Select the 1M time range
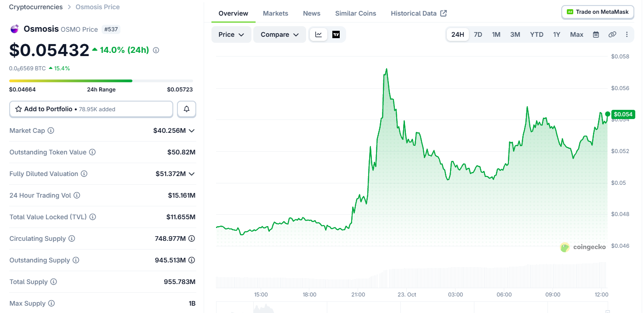This screenshot has width=644, height=313. 496,34
